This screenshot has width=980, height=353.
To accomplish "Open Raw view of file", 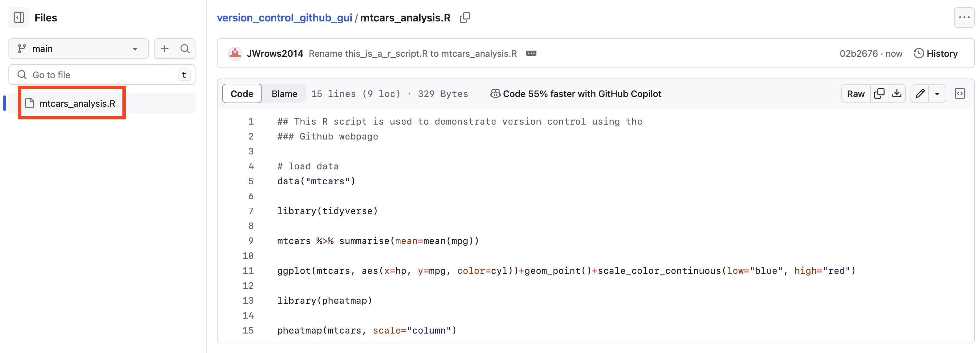I will tap(856, 93).
